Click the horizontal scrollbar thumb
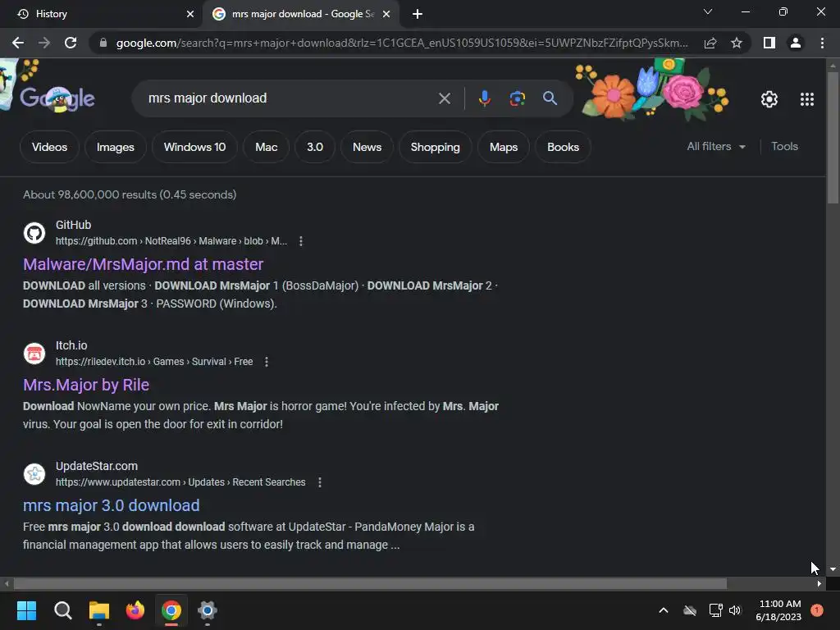This screenshot has height=630, width=840. pos(370,583)
